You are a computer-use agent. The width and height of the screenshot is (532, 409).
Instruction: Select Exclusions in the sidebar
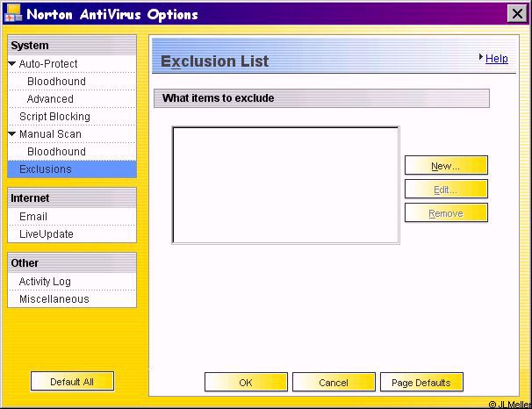point(46,169)
